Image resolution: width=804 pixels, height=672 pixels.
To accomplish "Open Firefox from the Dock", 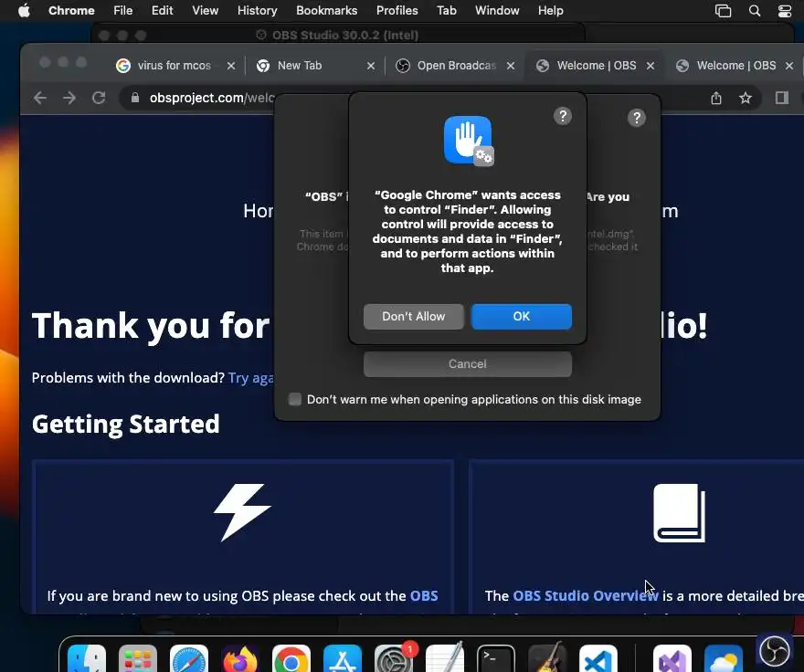I will click(240, 658).
